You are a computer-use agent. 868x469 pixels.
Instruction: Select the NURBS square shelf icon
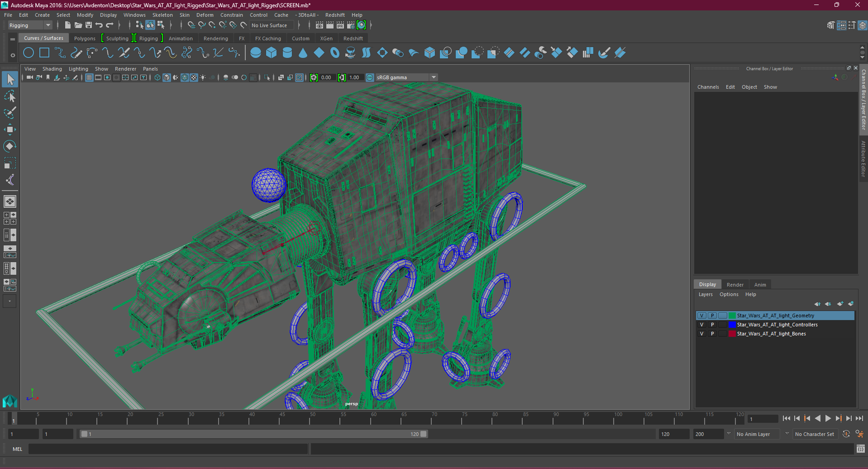tap(44, 53)
